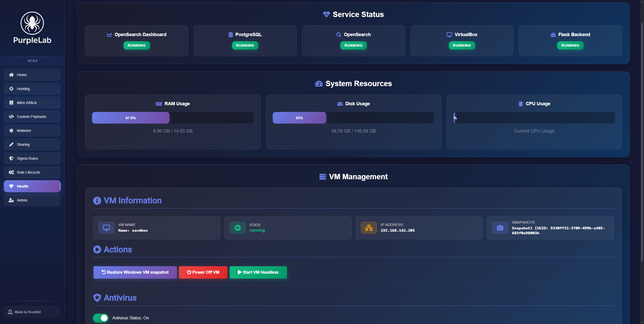Go to Rule Lifecycle page
Screen dimensions: 644x324
pyautogui.click(x=32, y=172)
